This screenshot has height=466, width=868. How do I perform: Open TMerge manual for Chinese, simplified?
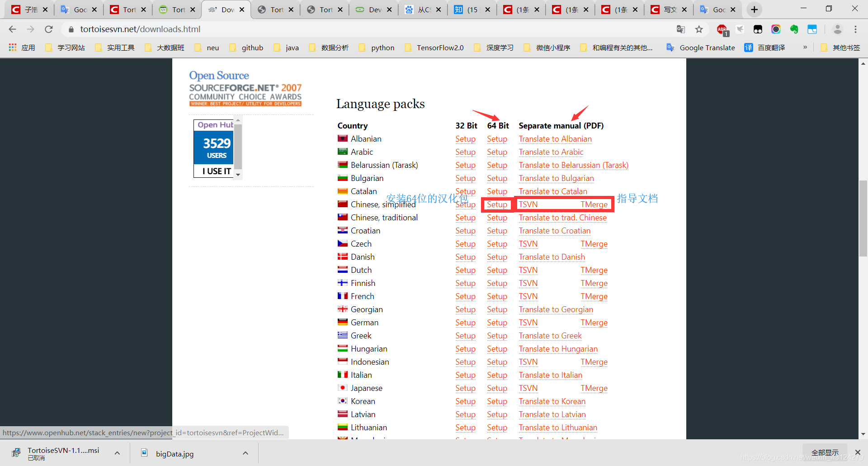(594, 204)
